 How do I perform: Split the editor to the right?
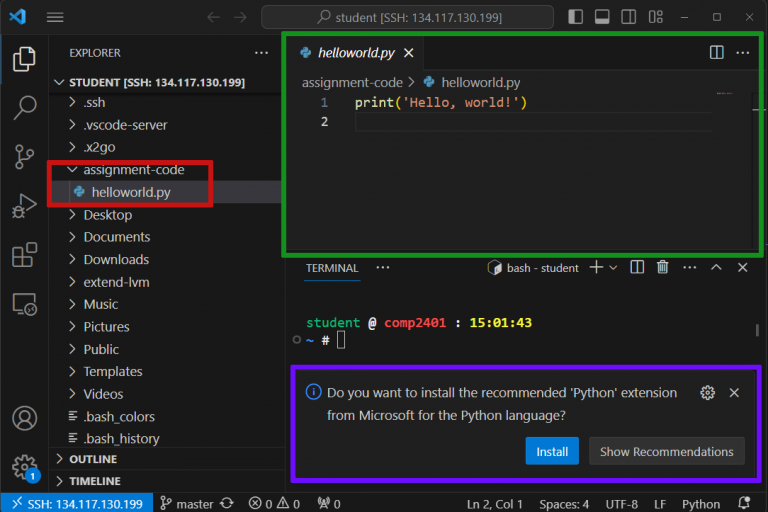(x=716, y=52)
